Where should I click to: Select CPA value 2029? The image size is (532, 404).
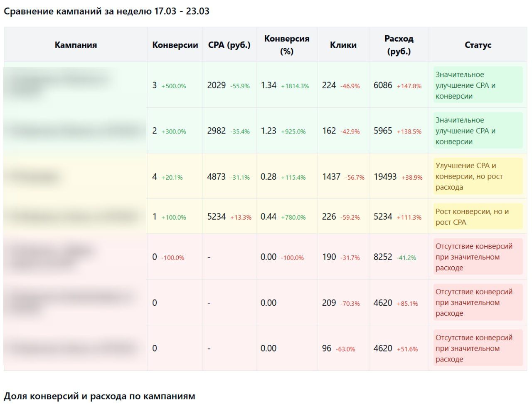[217, 85]
